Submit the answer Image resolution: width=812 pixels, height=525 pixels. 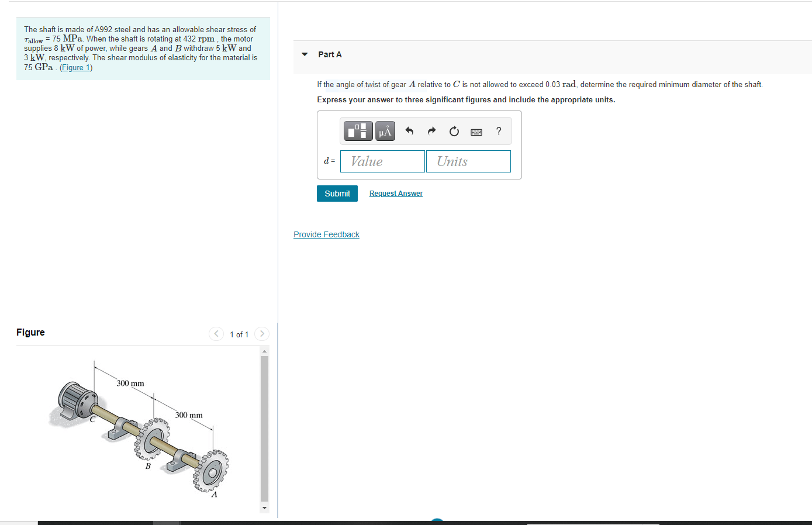pyautogui.click(x=337, y=193)
